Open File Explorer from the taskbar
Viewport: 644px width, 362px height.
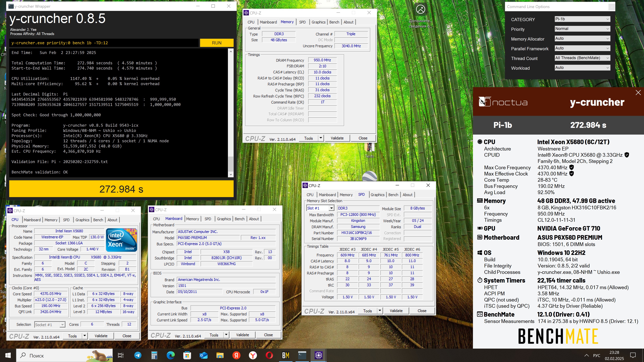220,355
